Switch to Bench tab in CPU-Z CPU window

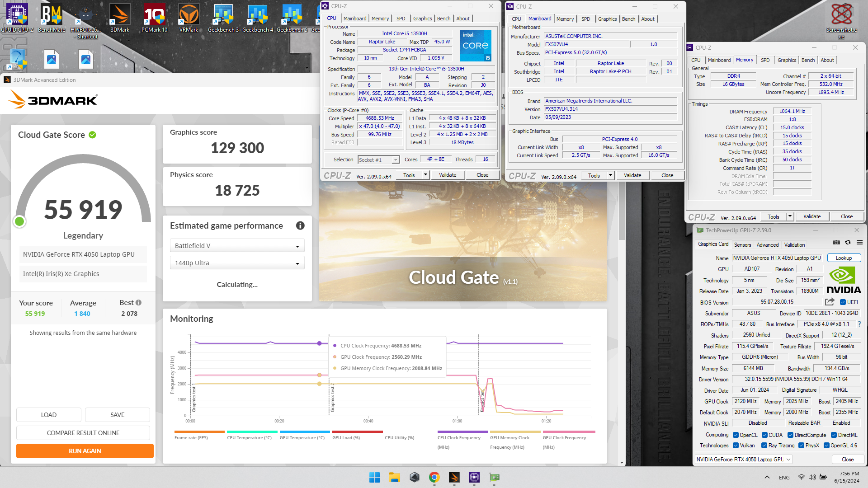(443, 19)
